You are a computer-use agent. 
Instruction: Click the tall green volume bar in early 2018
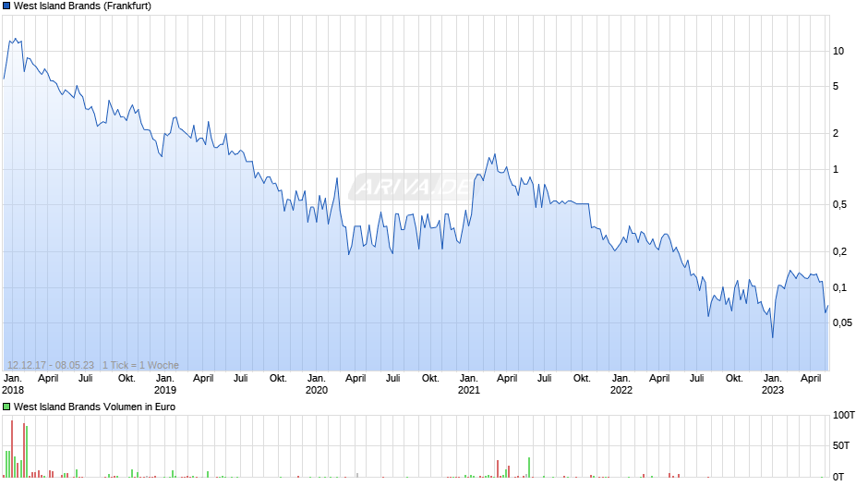[27, 452]
